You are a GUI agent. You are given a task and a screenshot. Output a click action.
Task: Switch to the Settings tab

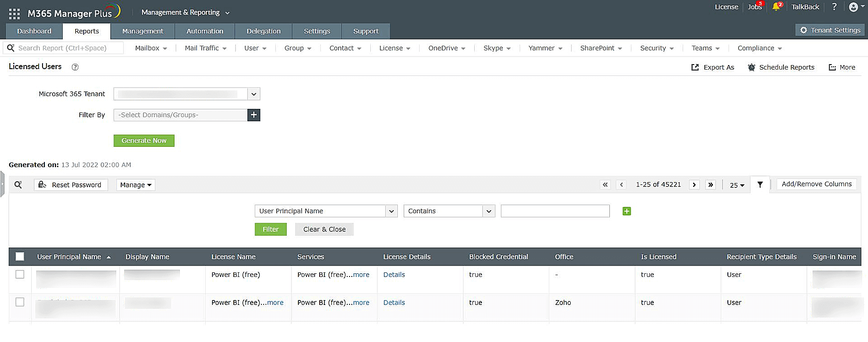[317, 31]
